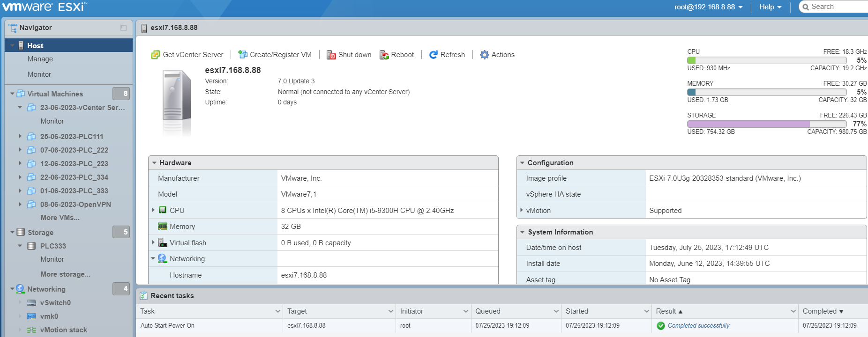The image size is (868, 337).
Task: Click the Shut down host icon
Action: [331, 55]
